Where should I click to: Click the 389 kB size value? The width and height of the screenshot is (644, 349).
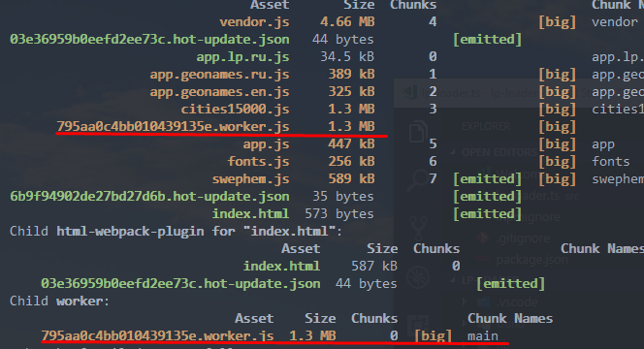pyautogui.click(x=351, y=74)
